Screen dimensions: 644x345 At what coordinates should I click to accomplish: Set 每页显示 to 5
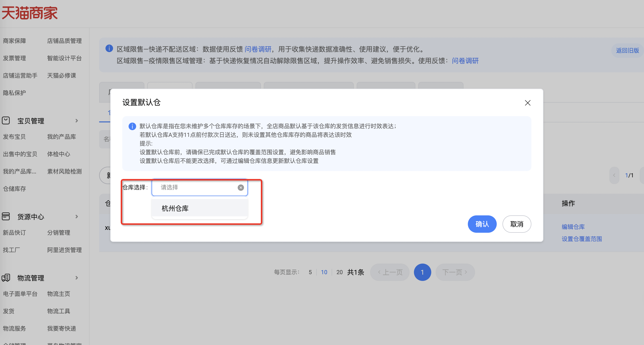click(310, 272)
